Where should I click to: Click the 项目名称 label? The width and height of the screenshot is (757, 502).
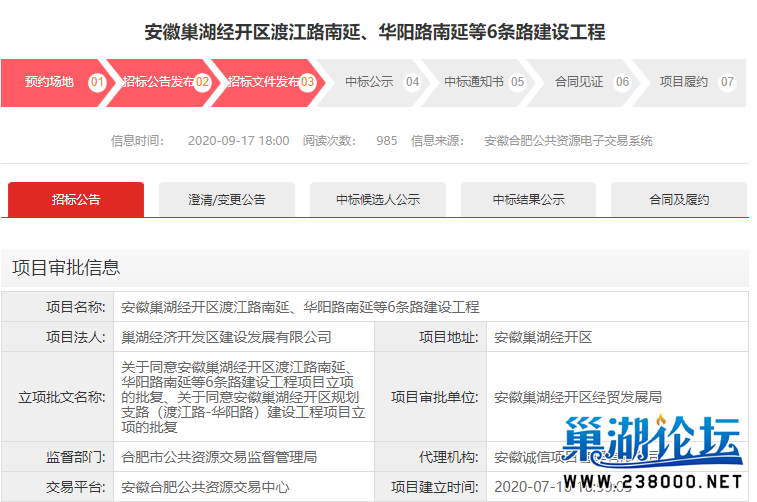(76, 307)
